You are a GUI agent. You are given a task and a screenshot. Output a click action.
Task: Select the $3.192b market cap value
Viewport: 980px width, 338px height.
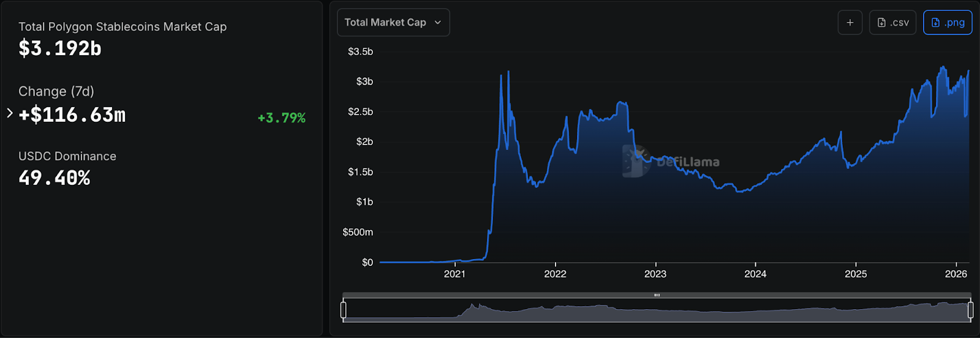(60, 48)
